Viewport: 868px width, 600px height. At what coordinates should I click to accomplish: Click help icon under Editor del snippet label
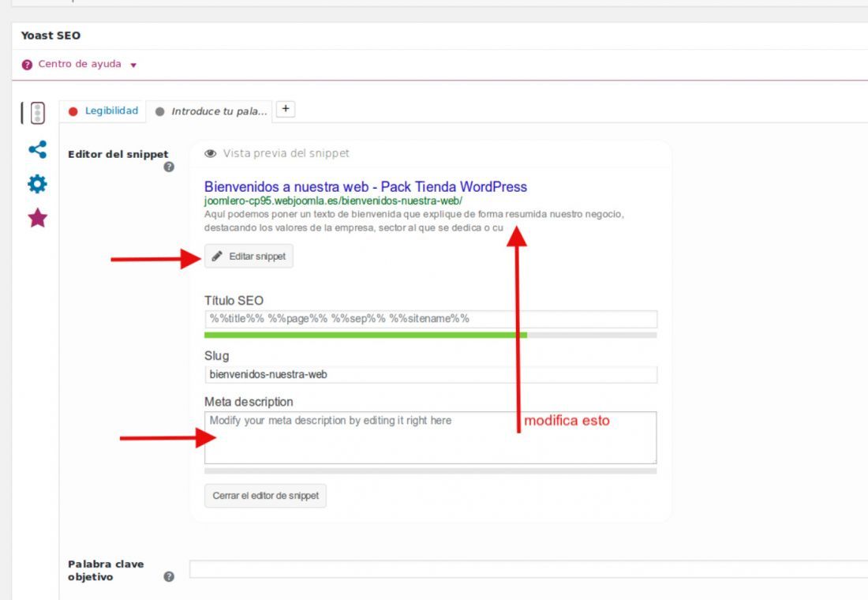click(x=169, y=167)
